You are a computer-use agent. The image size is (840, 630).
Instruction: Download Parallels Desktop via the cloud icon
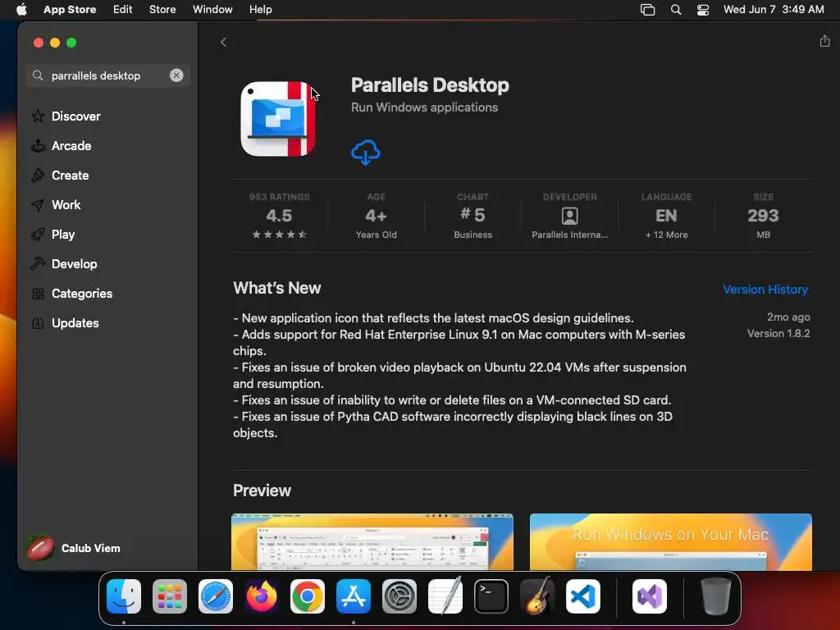[365, 153]
